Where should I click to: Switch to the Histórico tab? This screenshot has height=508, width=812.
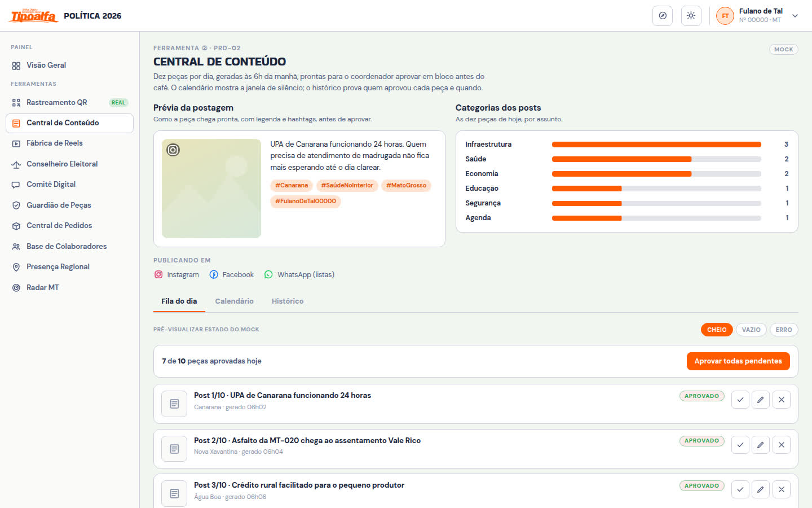point(288,301)
